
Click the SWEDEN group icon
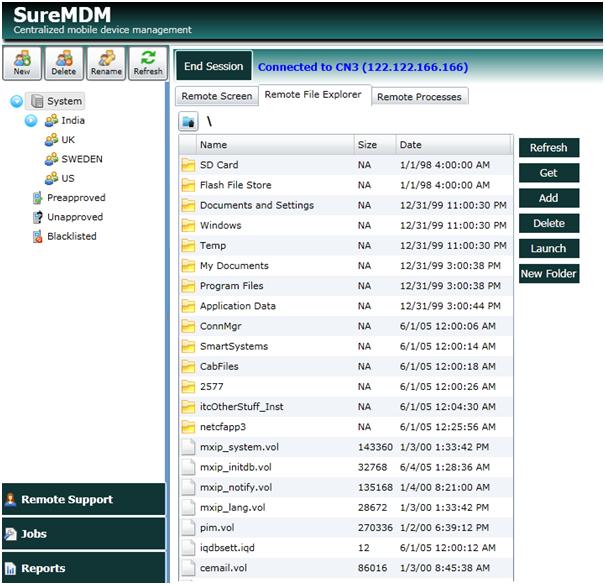(51, 159)
